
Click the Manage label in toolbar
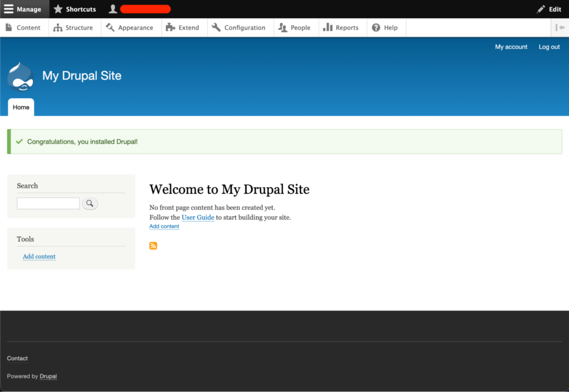click(x=29, y=9)
